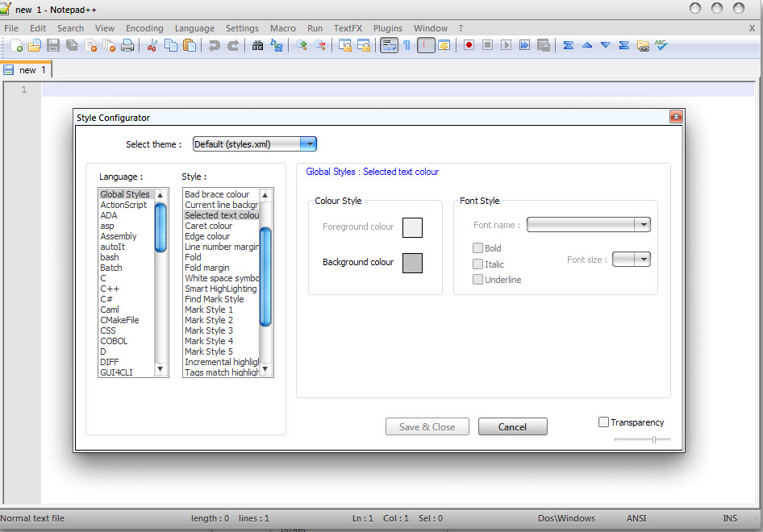The height and width of the screenshot is (532, 763).
Task: Select 'Bad brace colour' in the Style list
Action: pyautogui.click(x=216, y=194)
